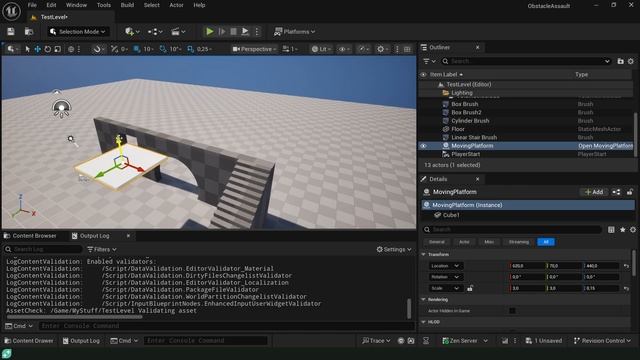The height and width of the screenshot is (360, 640).
Task: Open the Actor menu
Action: (x=176, y=5)
